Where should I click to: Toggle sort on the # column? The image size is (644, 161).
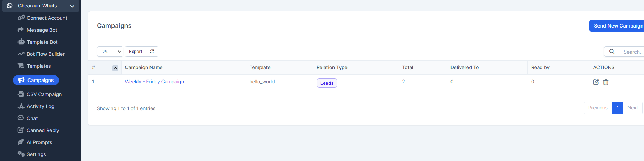coord(115,68)
